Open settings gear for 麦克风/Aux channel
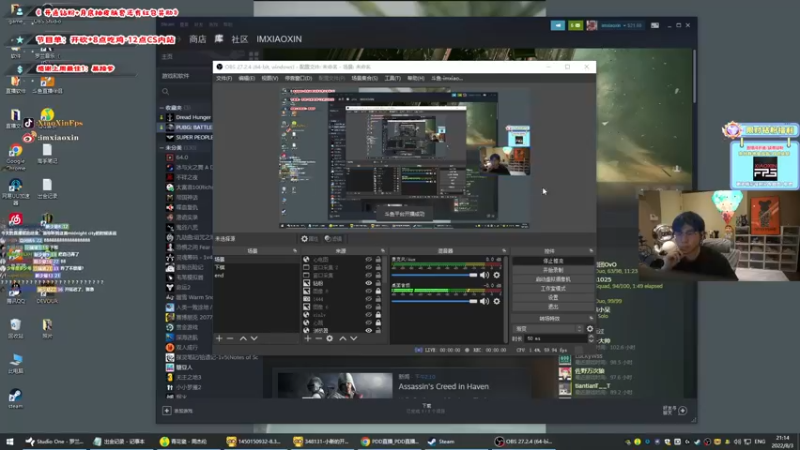 coord(496,275)
